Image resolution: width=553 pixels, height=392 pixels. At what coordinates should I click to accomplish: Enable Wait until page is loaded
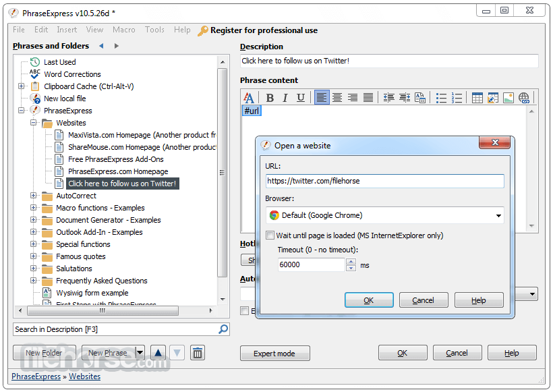pos(270,235)
